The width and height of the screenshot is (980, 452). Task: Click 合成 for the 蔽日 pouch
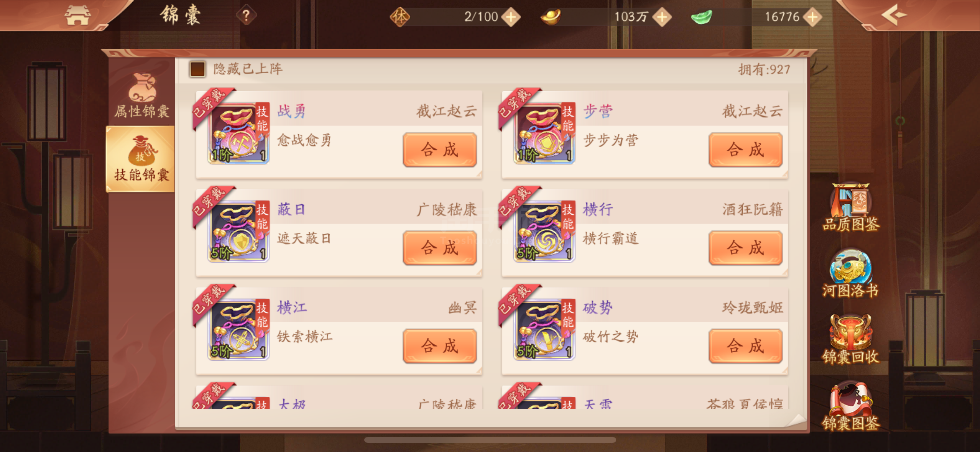[x=440, y=248]
